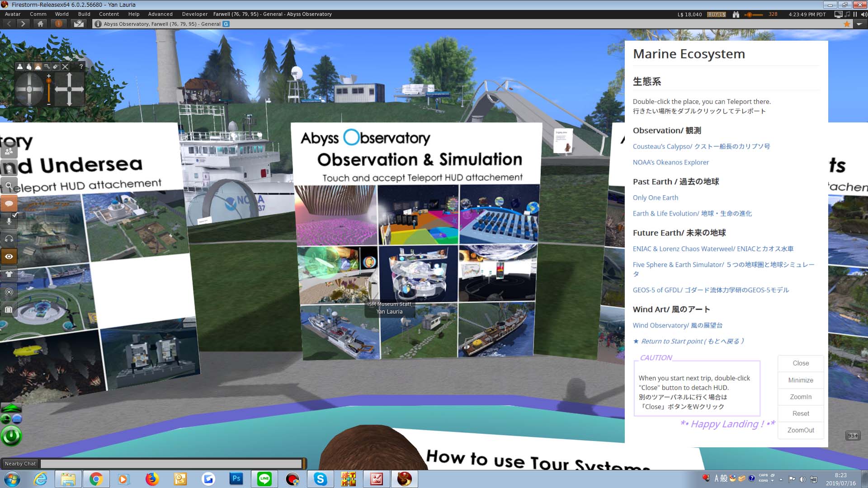
Task: Select rear view preset in camera controls
Action: [38, 66]
